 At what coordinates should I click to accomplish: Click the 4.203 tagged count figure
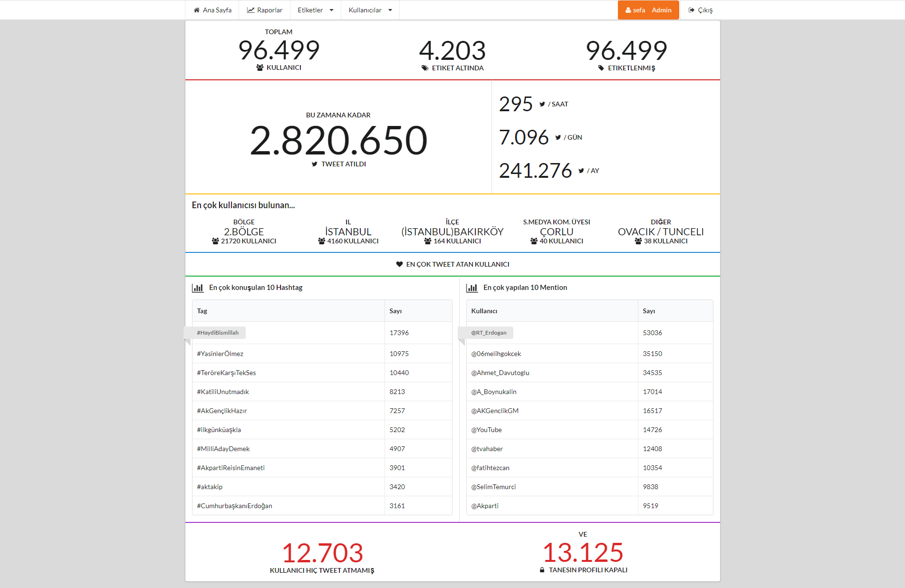pos(452,50)
